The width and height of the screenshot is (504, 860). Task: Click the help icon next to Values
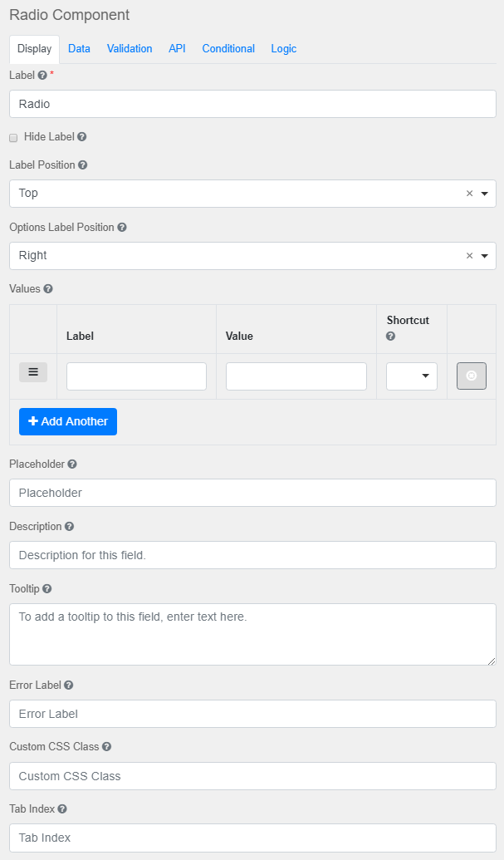(x=48, y=289)
